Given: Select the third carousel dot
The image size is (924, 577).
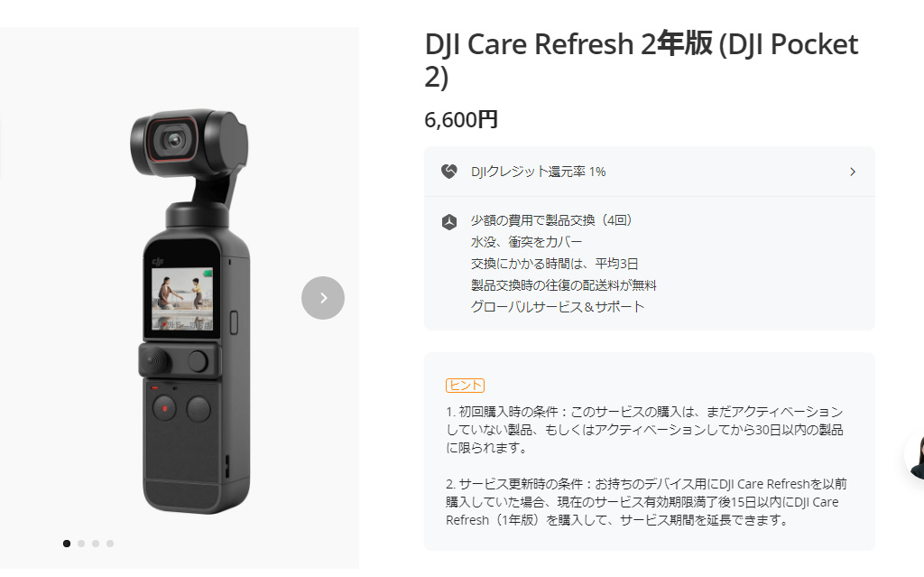Looking at the screenshot, I should [x=96, y=544].
